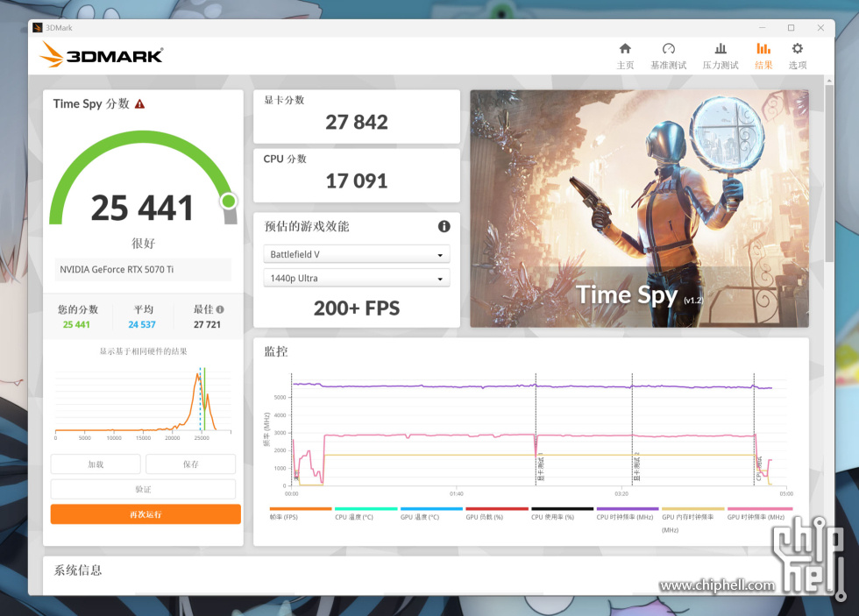Viewport: 859px width, 616px height.
Task: Click the average score 24 537
Action: (142, 325)
